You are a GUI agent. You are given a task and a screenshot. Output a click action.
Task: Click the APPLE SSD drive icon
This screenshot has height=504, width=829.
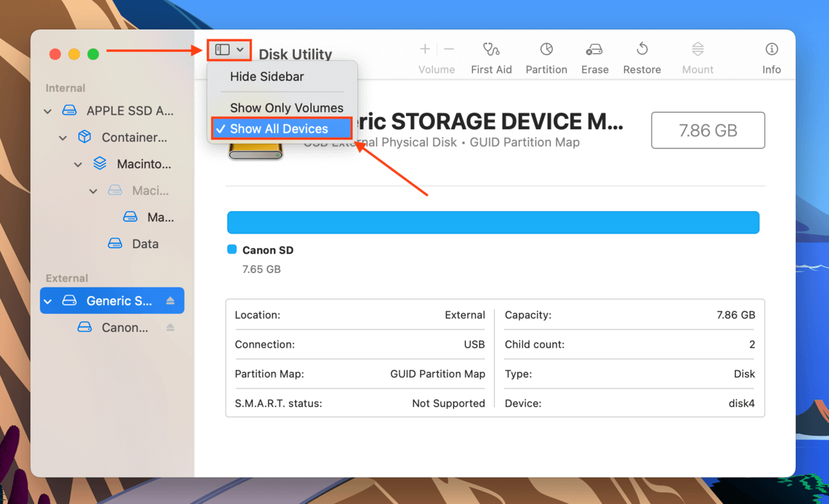[x=69, y=111]
